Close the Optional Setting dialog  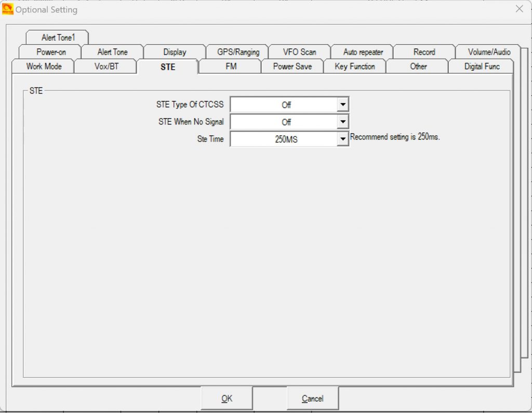pyautogui.click(x=519, y=9)
